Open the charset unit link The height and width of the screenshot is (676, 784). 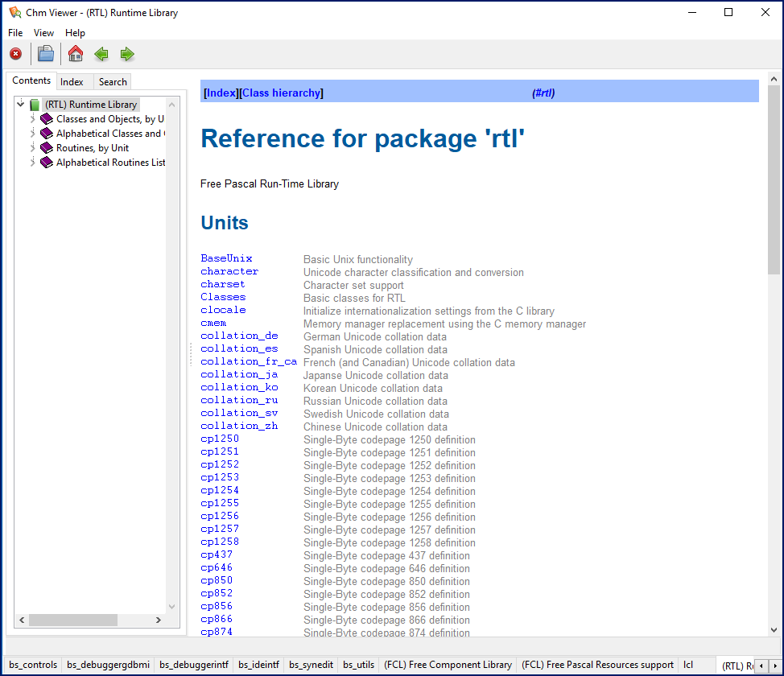[x=223, y=285]
